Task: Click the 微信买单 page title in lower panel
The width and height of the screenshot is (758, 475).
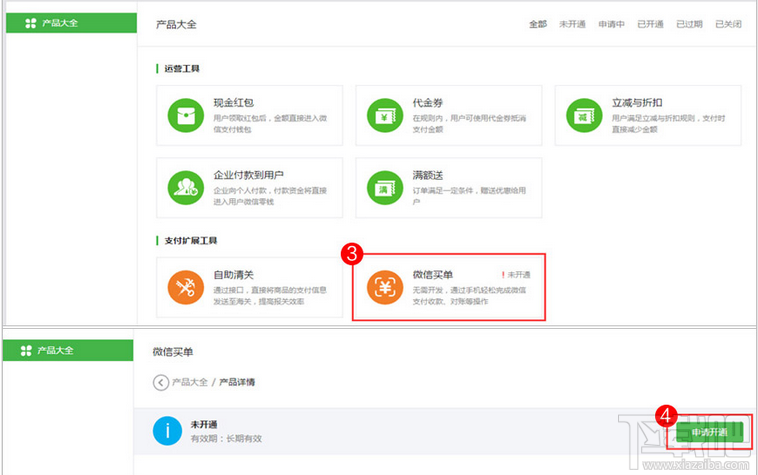Action: pyautogui.click(x=173, y=352)
